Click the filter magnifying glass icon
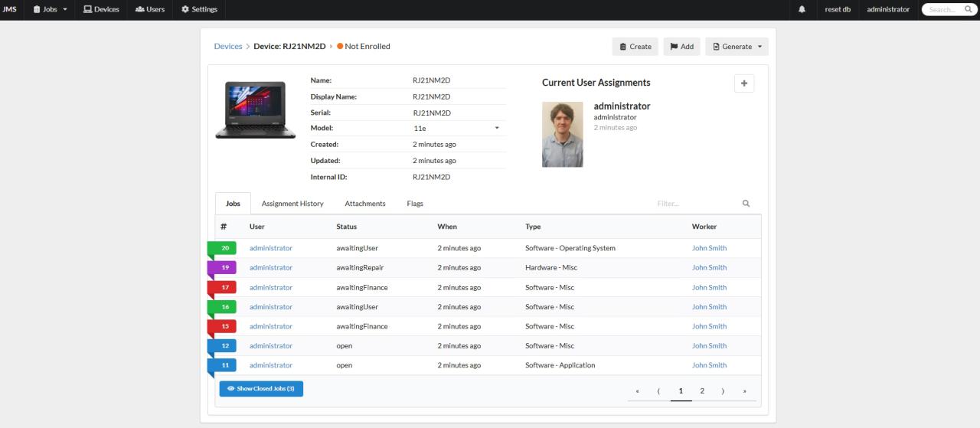Viewport: 980px width, 428px height. pyautogui.click(x=746, y=204)
